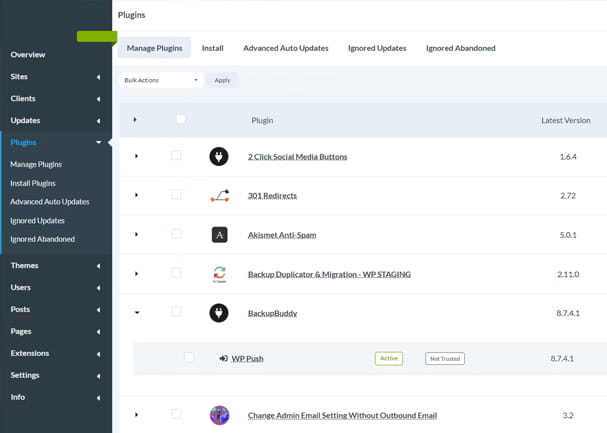
Task: Collapse the BackupBuddy row
Action: [x=136, y=313]
